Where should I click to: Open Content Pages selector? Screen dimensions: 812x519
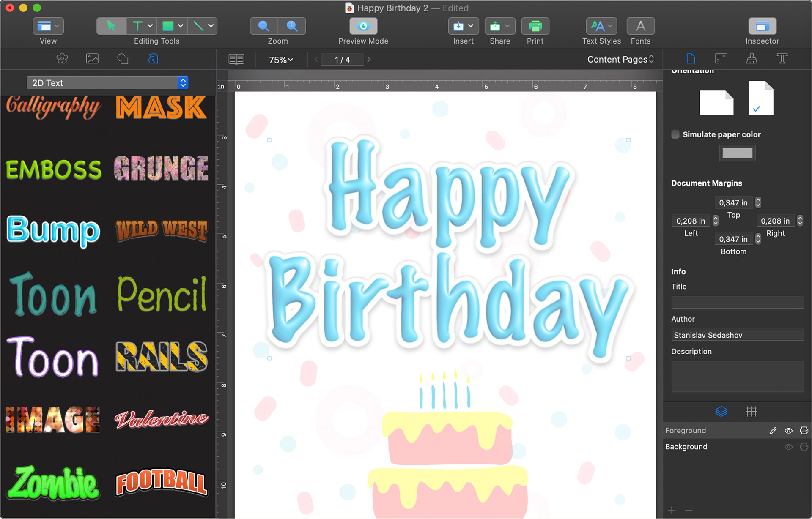coord(620,60)
